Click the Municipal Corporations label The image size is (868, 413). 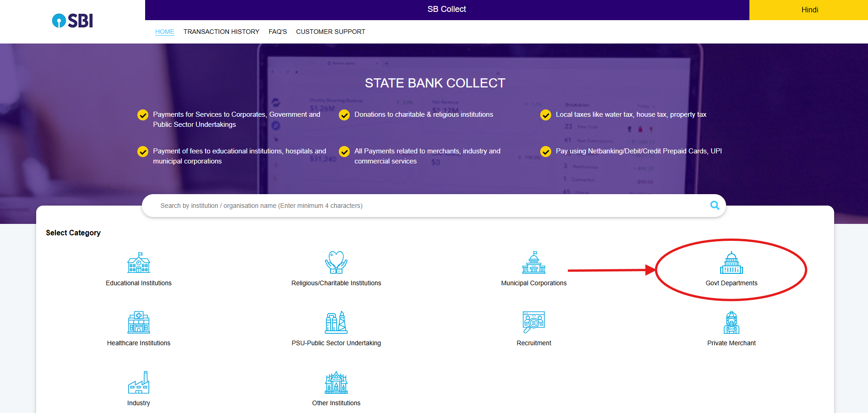[534, 283]
